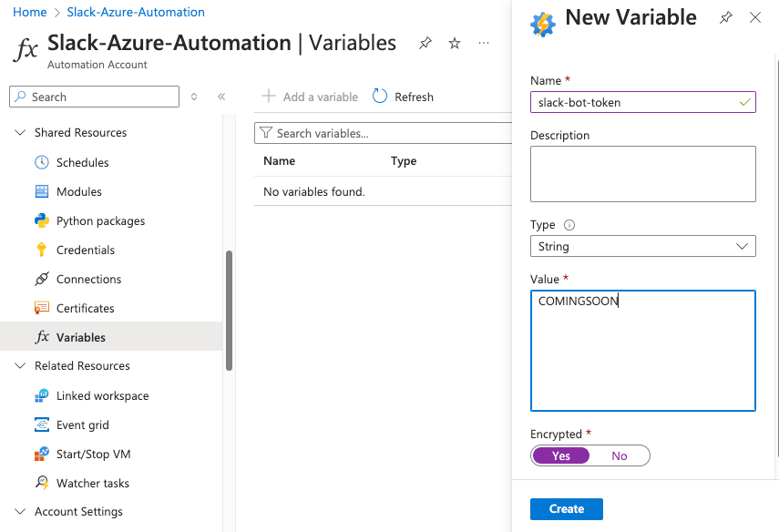Collapse the Related Resources section
The width and height of the screenshot is (779, 532).
[x=20, y=365]
